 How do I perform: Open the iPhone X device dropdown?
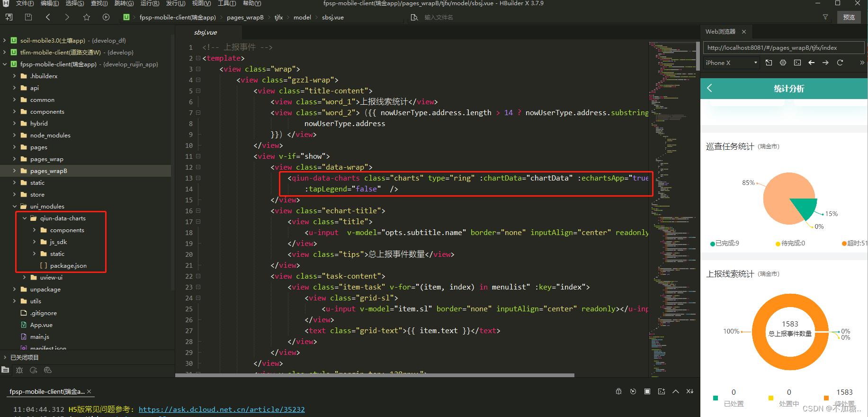[732, 63]
